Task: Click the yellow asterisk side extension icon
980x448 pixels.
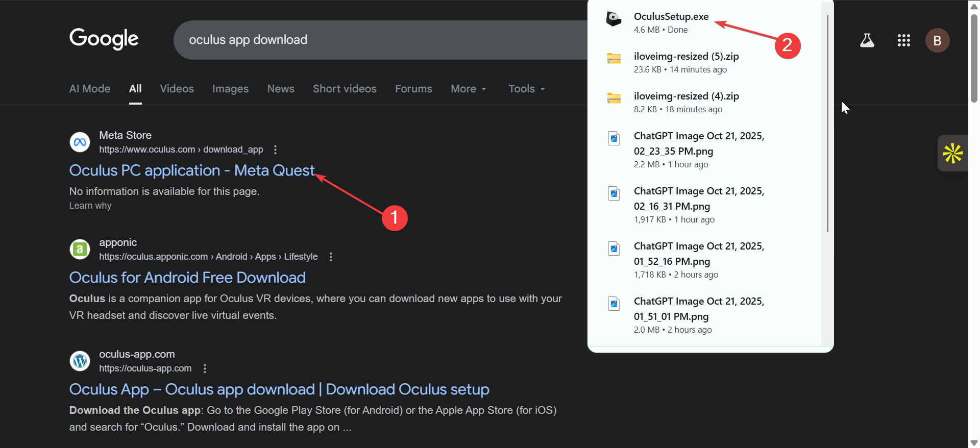Action: pyautogui.click(x=952, y=153)
